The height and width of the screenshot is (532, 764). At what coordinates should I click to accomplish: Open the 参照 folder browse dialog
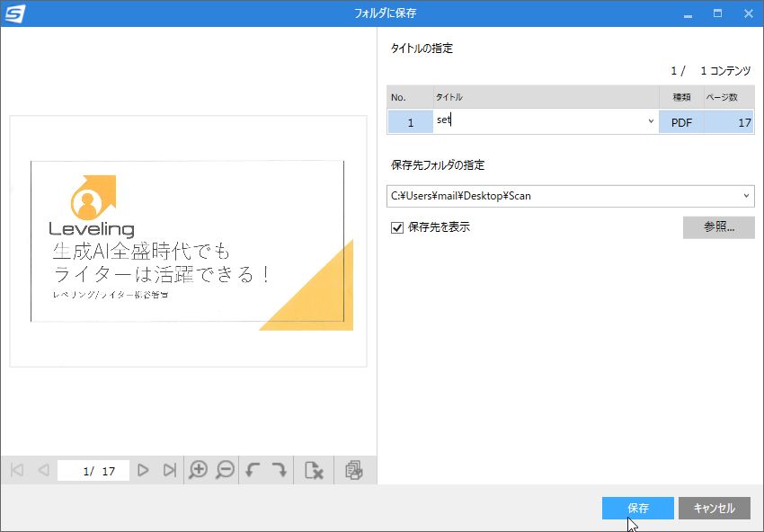point(718,227)
